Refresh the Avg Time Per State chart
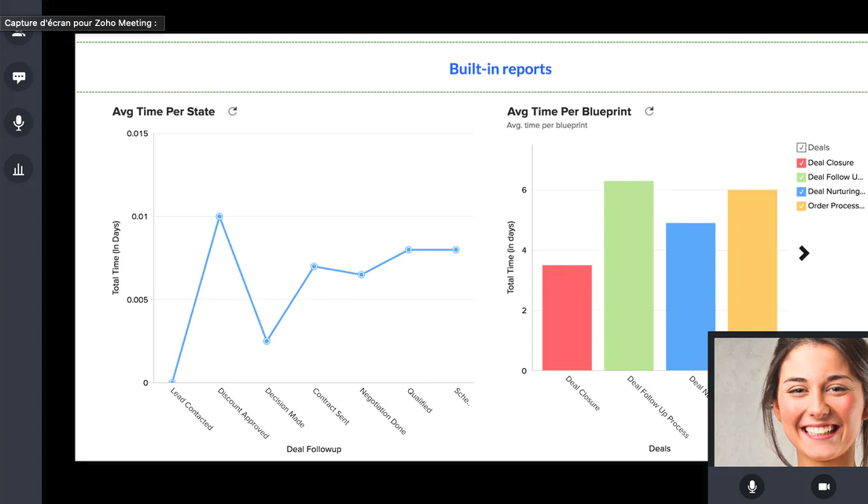The image size is (868, 504). (x=233, y=112)
